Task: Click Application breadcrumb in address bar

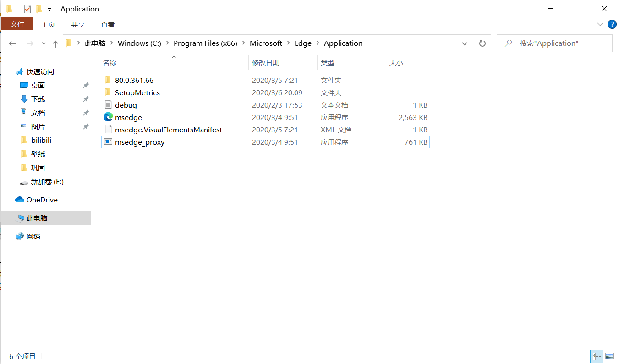Action: point(343,43)
